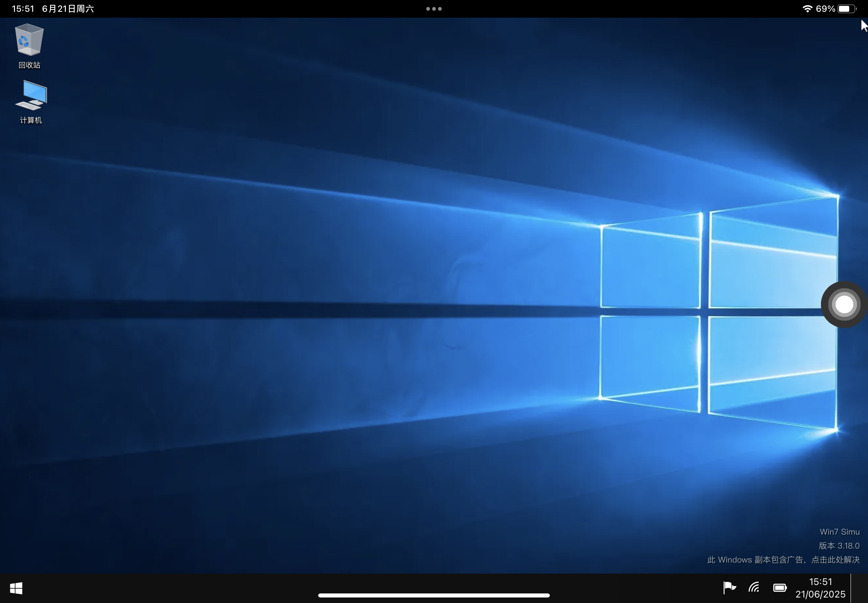Click the '此 Windows 副本包含广告，点击此处解决' link
Viewport: 868px width, 603px height.
pyautogui.click(x=783, y=560)
